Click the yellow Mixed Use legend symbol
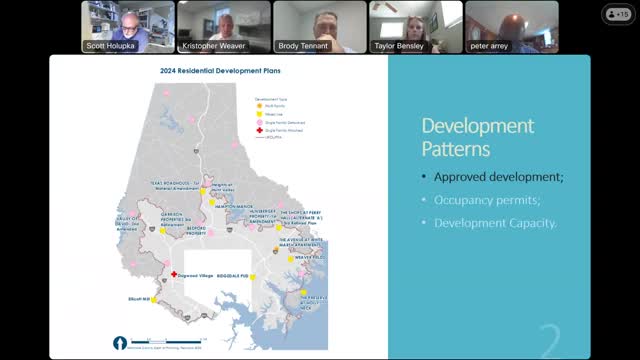Screen dimensions: 640x360 tap(259, 114)
